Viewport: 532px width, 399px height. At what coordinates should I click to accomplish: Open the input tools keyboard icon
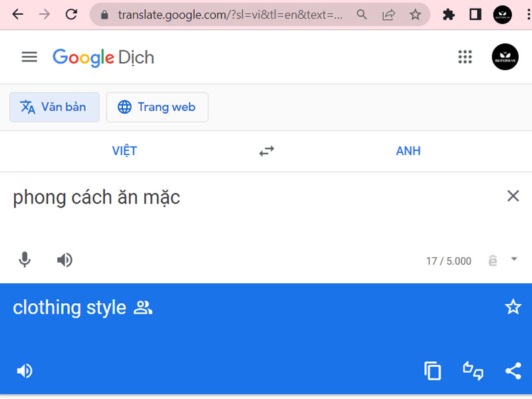493,260
